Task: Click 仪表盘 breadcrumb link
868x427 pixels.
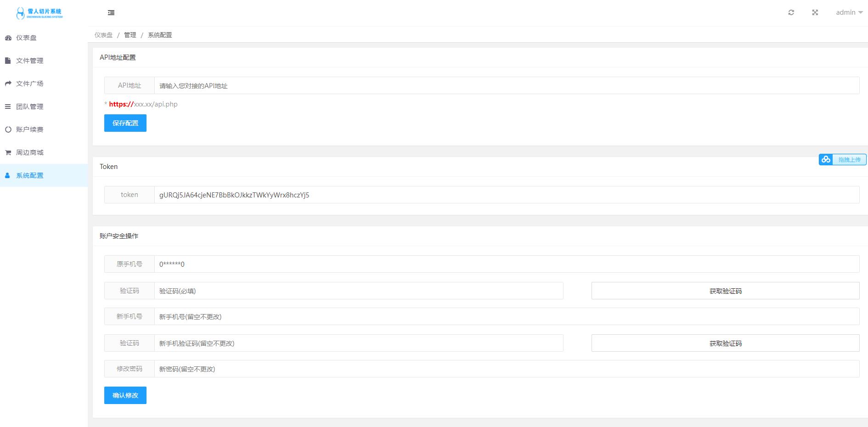Action: (x=103, y=35)
